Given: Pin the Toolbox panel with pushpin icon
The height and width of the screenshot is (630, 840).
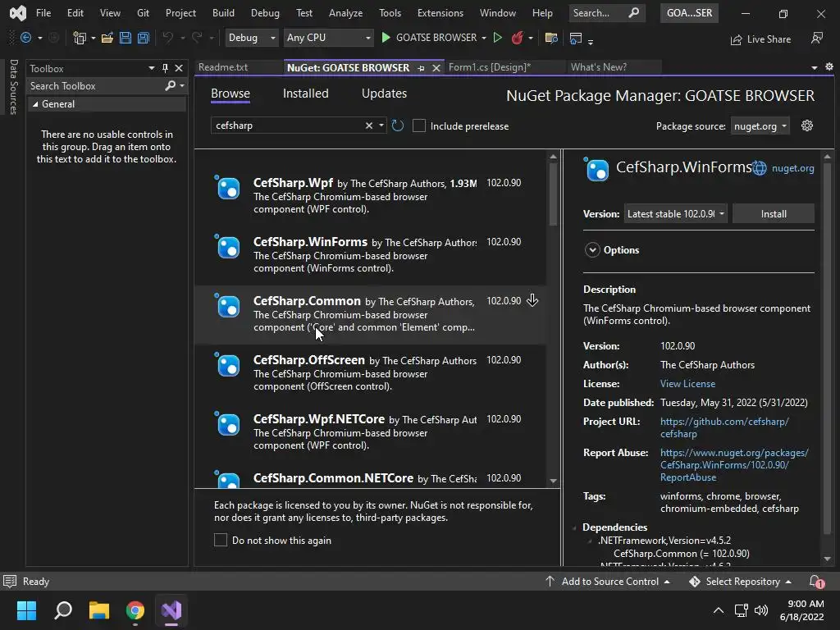Looking at the screenshot, I should click(x=165, y=68).
